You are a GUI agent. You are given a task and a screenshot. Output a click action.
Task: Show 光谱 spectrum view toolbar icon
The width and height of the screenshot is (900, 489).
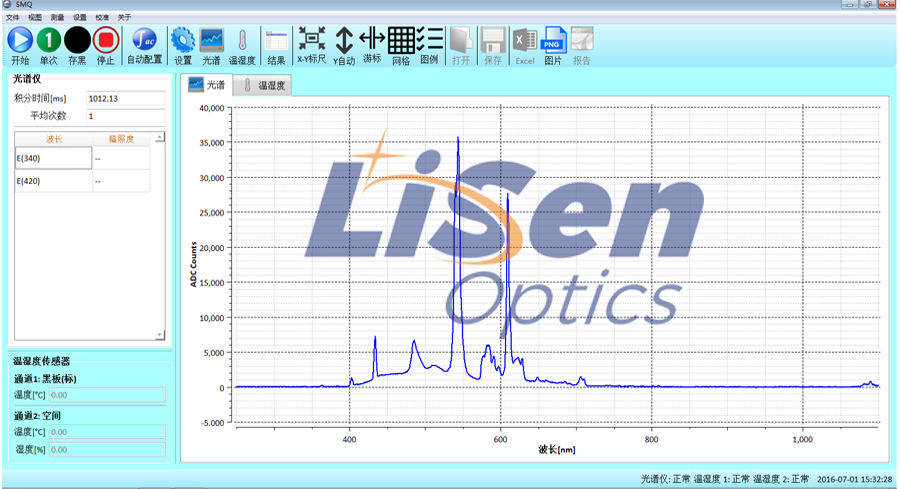tap(211, 40)
